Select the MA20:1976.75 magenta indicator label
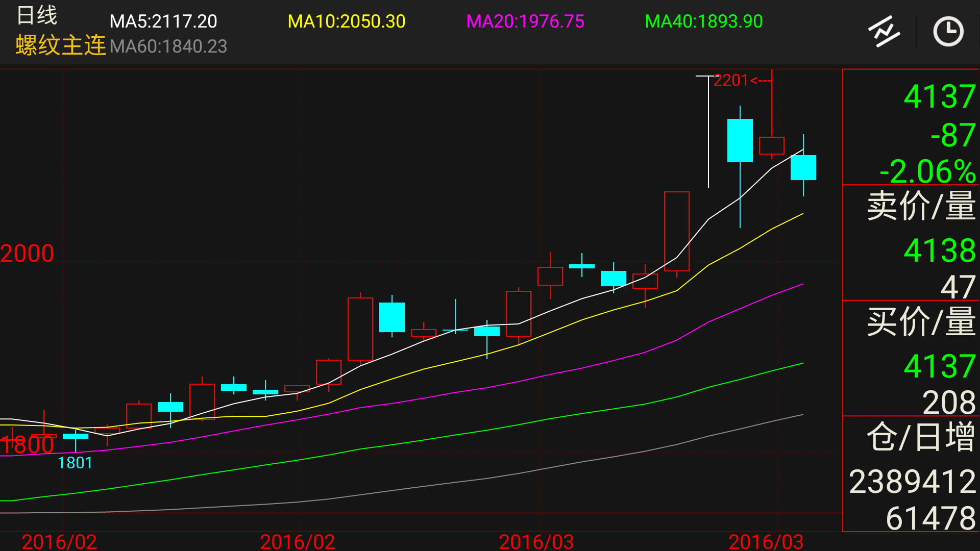 point(525,21)
